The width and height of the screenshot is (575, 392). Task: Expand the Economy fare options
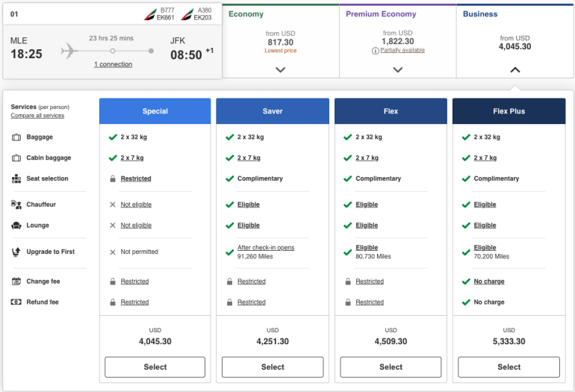click(280, 69)
